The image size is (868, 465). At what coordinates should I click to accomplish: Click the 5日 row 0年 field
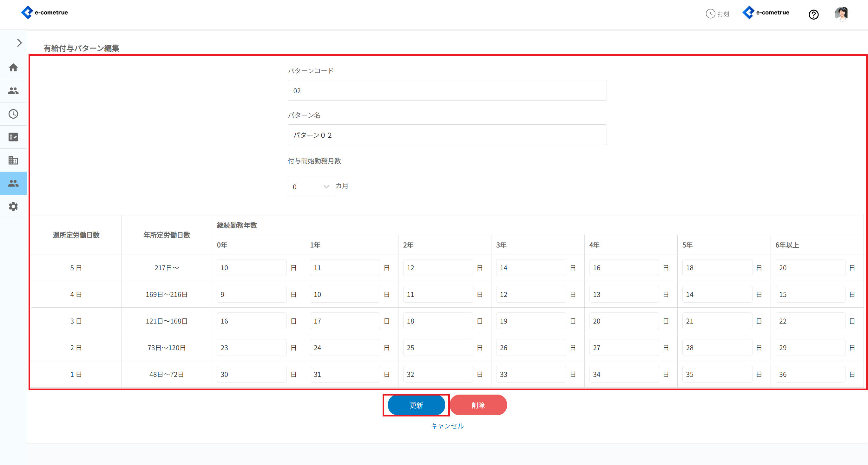251,268
